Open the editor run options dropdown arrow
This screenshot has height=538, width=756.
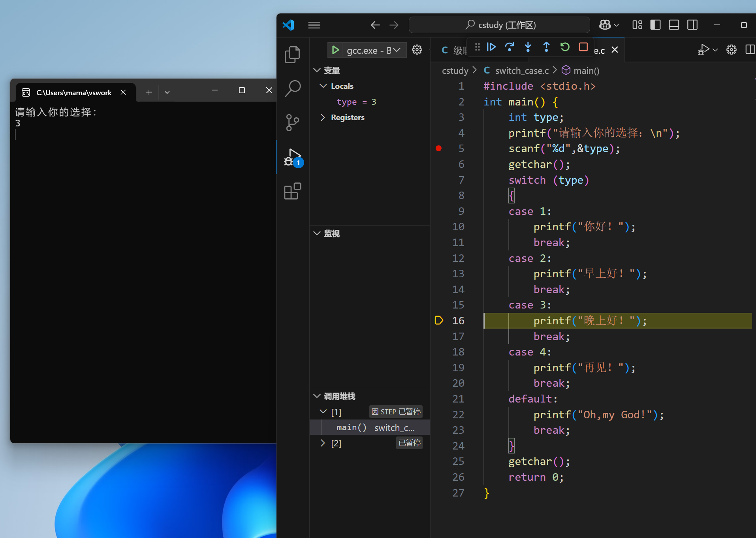pos(715,50)
